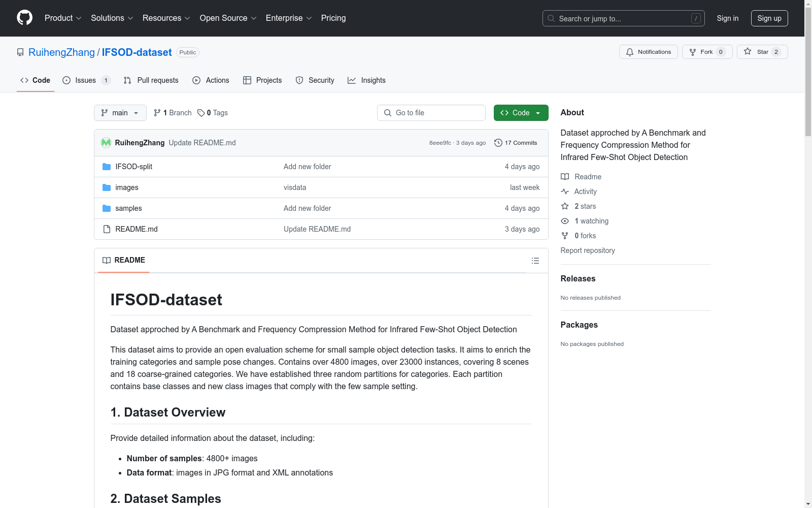
Task: Open the Packages section heading
Action: [x=579, y=325]
